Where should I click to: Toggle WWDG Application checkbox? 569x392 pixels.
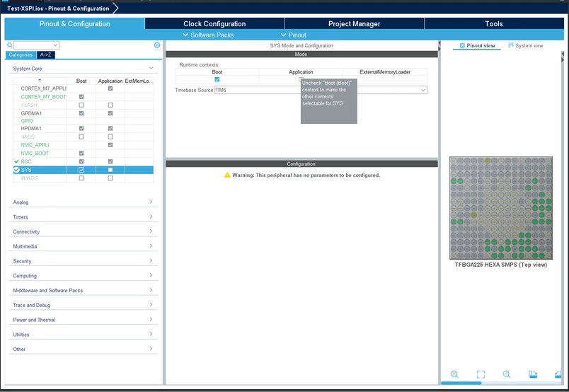[110, 178]
